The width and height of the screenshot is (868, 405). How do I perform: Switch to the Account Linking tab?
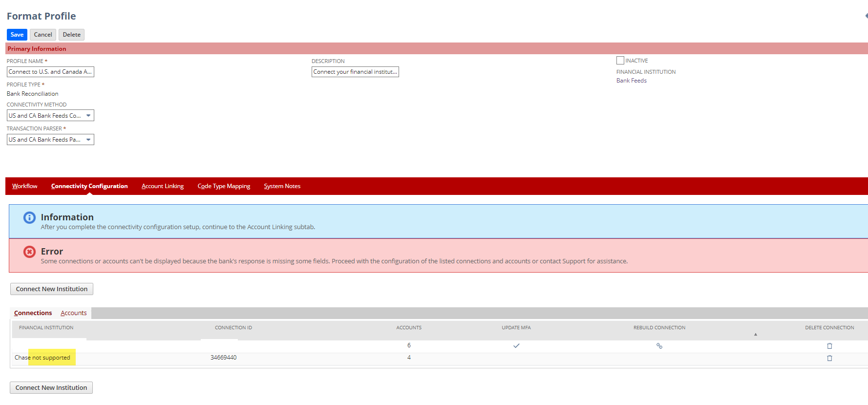[x=163, y=186]
